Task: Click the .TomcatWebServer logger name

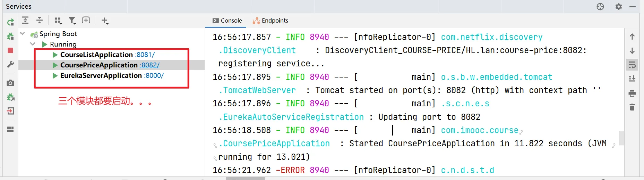Action: point(257,90)
